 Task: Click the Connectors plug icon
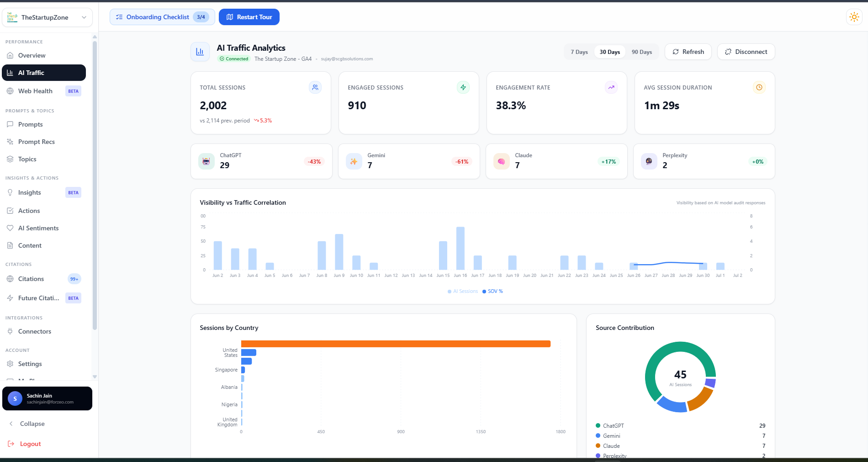[x=10, y=331]
